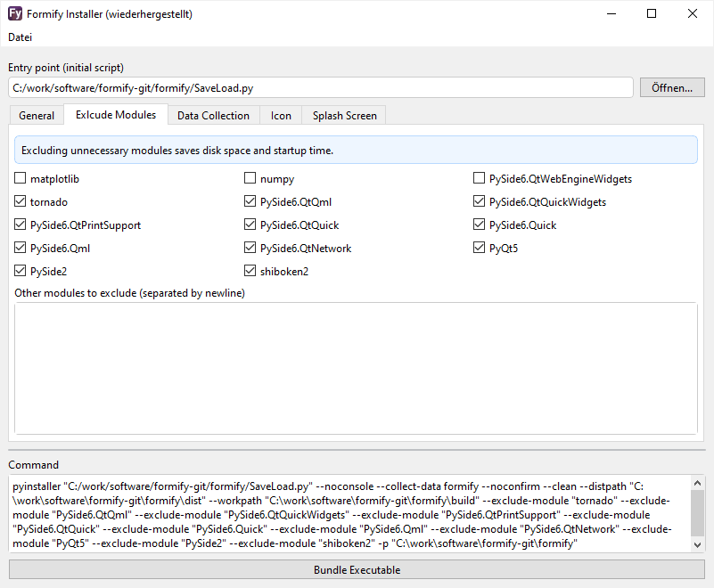This screenshot has width=714, height=588.
Task: Open the Datei menu
Action: tap(20, 37)
